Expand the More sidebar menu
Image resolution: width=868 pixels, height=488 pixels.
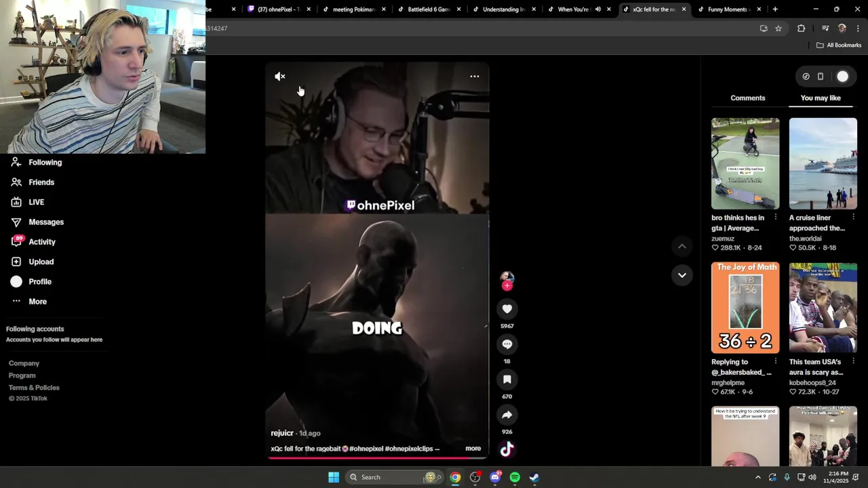click(28, 302)
